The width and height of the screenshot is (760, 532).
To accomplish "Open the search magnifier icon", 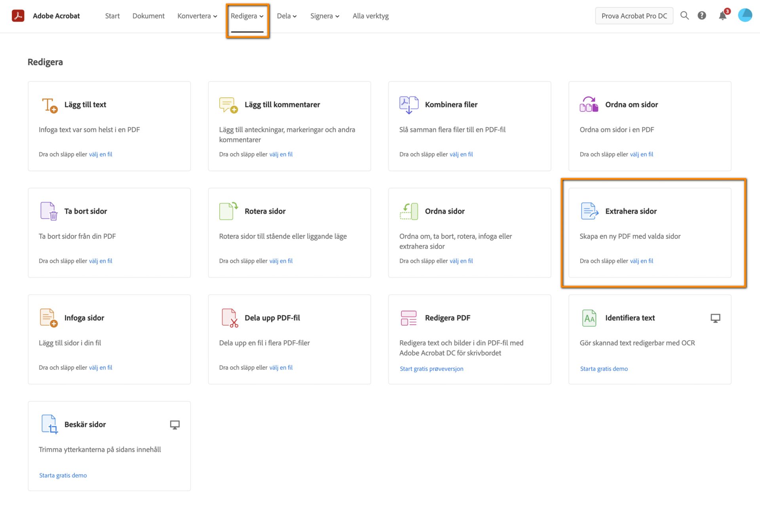I will (684, 16).
